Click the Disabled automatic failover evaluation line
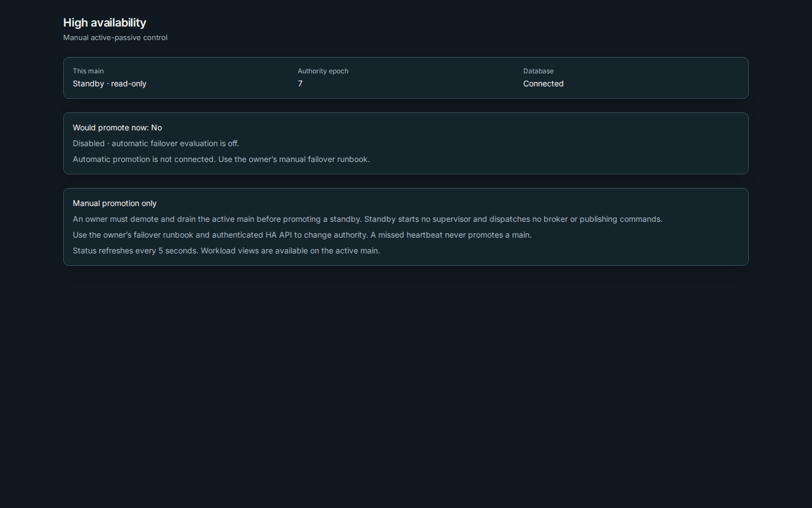The image size is (812, 508). (x=156, y=143)
